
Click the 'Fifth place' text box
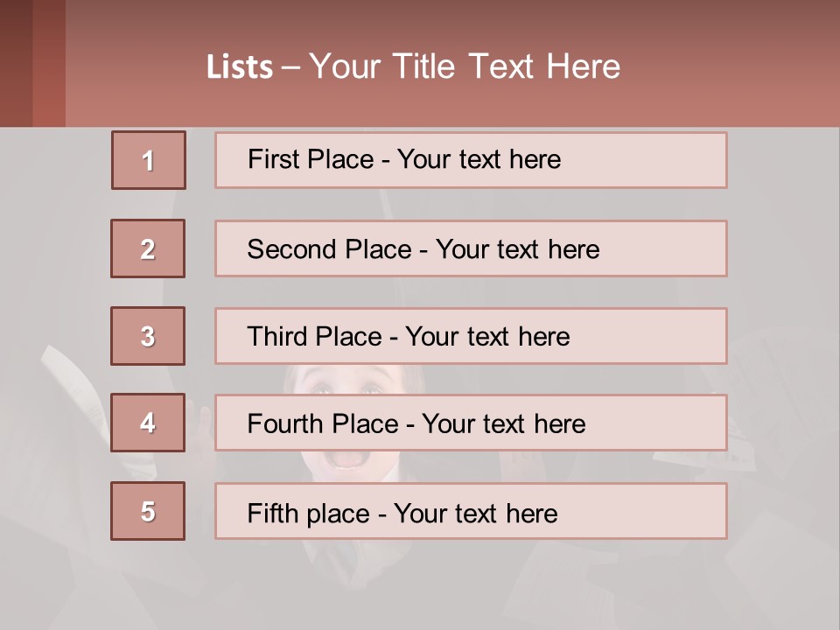click(x=471, y=511)
